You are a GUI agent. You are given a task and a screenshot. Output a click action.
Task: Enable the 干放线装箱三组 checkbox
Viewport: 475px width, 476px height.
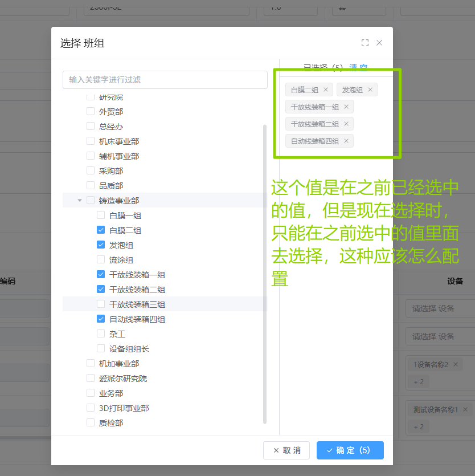101,304
